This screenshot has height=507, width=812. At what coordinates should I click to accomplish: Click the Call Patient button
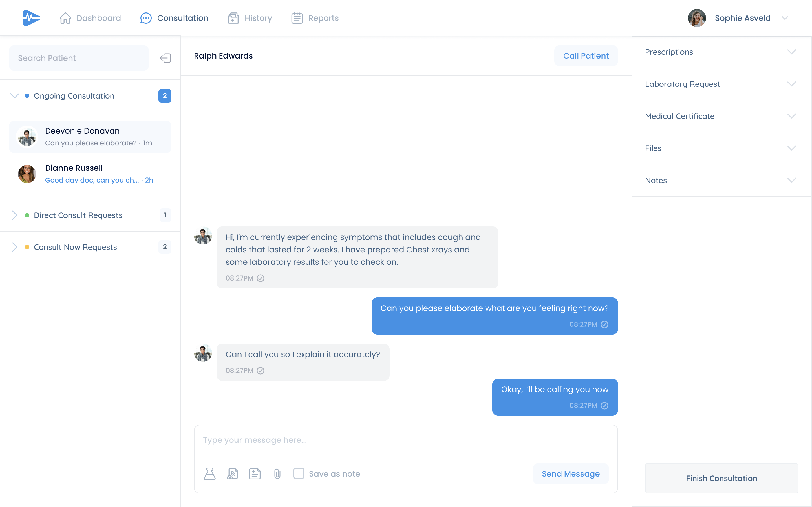[586, 56]
